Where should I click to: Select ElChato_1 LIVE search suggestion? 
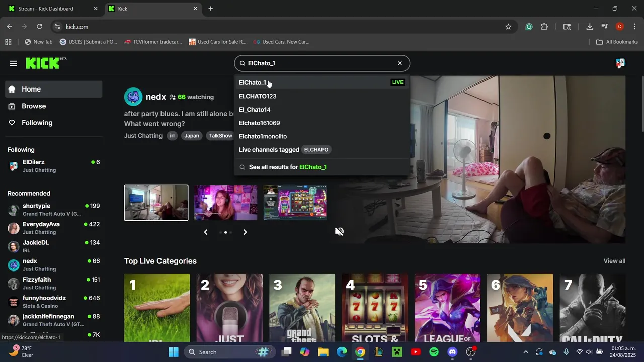[322, 82]
